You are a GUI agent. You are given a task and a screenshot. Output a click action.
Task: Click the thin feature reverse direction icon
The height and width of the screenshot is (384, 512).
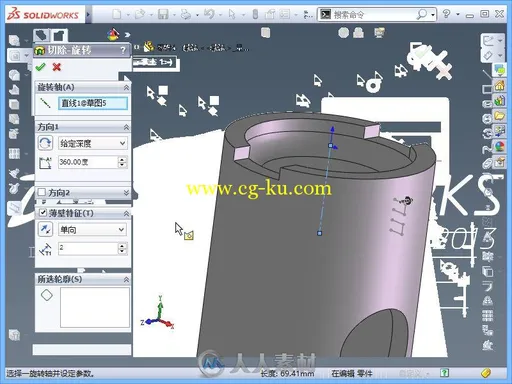pos(45,229)
